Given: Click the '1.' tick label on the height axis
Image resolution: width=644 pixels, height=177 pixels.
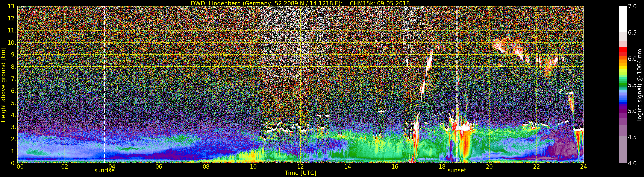Looking at the screenshot, I should click(x=13, y=151).
